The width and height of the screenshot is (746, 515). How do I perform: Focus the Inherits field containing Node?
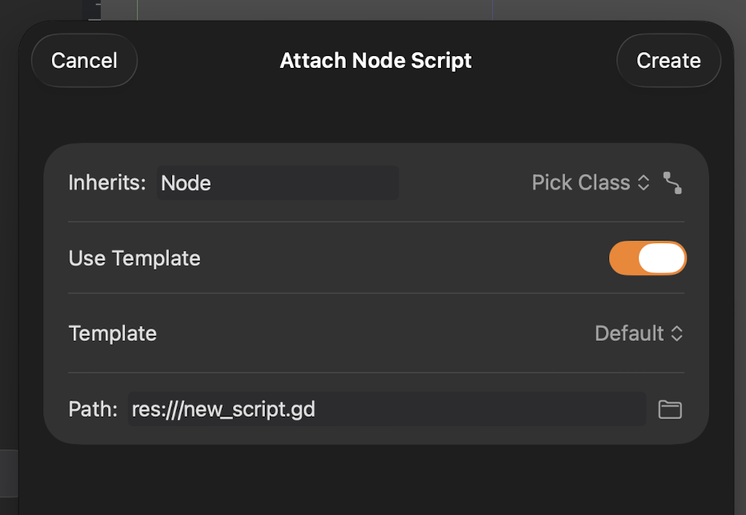[x=278, y=183]
